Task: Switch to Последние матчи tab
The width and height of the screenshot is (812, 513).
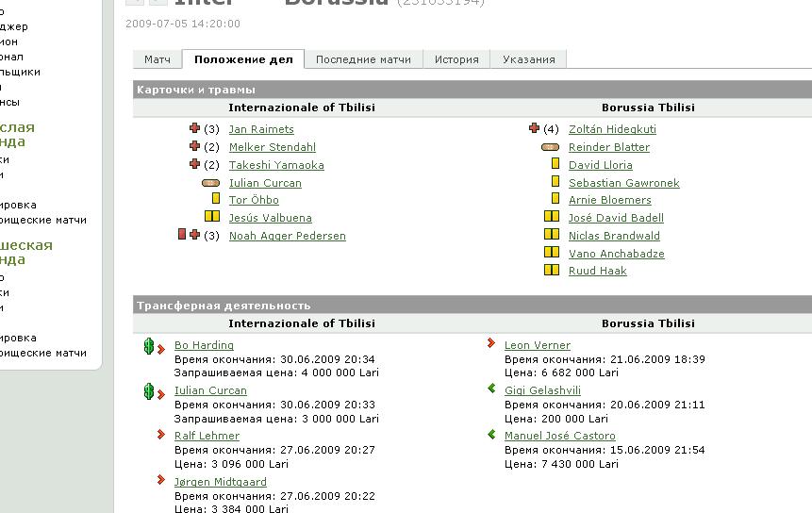Action: click(363, 59)
